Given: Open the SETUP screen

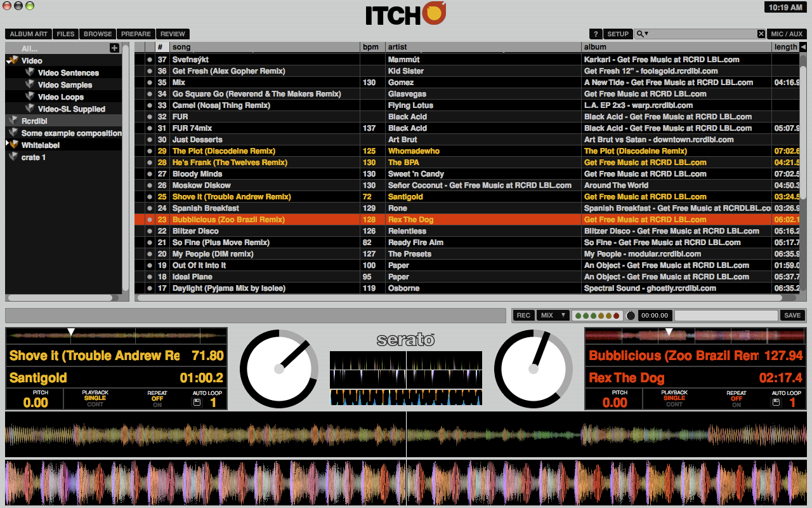Looking at the screenshot, I should tap(618, 34).
